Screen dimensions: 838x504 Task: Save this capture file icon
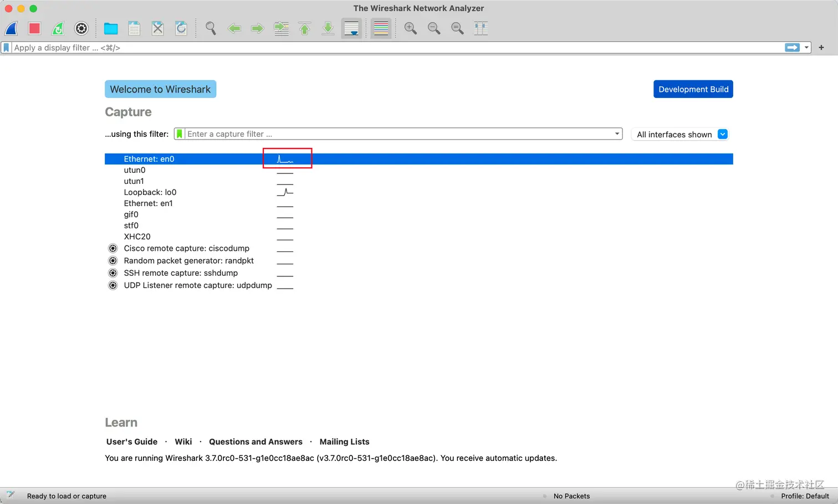pyautogui.click(x=134, y=28)
